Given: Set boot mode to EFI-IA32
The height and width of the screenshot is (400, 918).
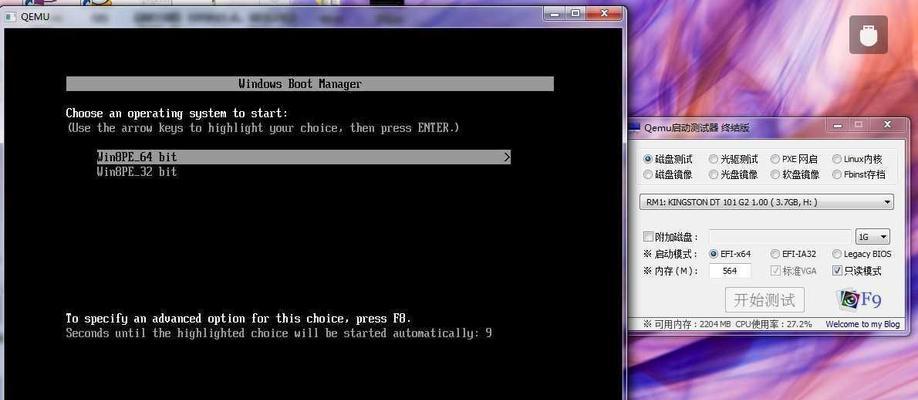Looking at the screenshot, I should pyautogui.click(x=794, y=254).
